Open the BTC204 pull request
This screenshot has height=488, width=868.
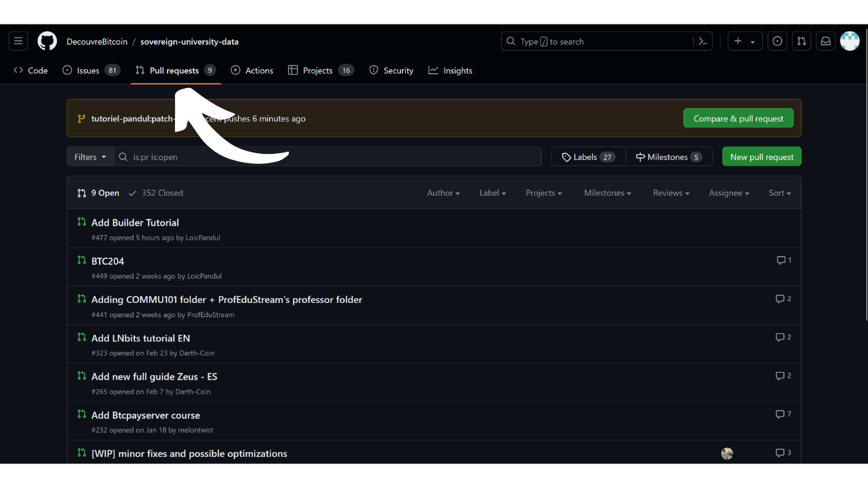tap(108, 261)
